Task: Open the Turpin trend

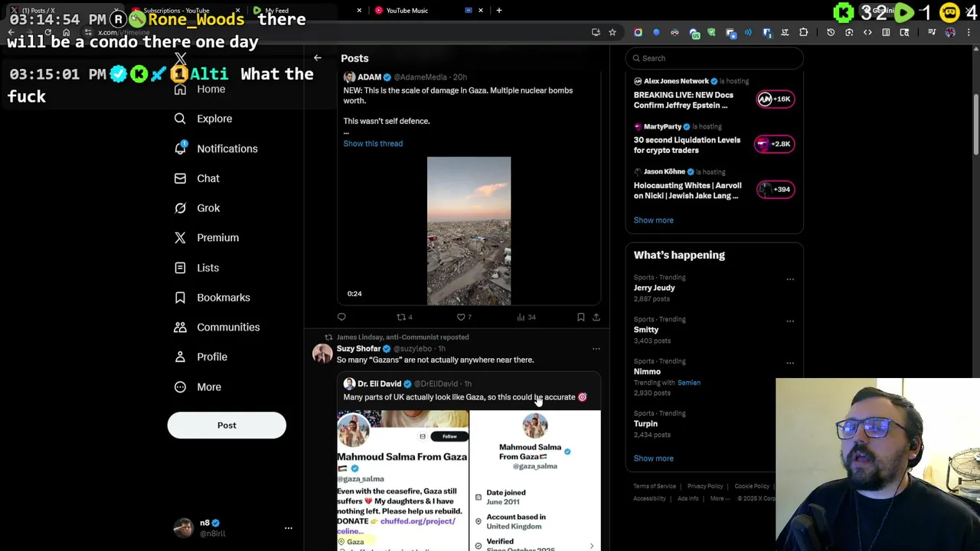Action: pyautogui.click(x=645, y=424)
